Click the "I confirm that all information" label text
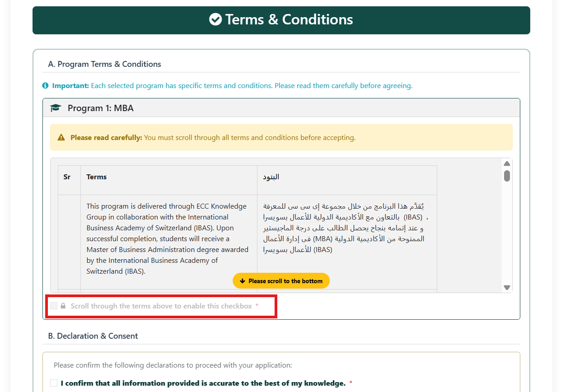The width and height of the screenshot is (584, 392). [203, 383]
